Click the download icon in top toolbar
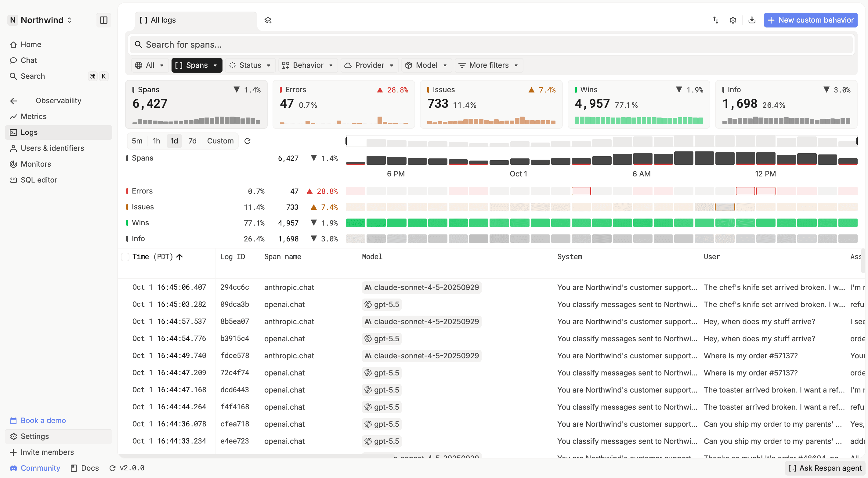 (x=752, y=20)
